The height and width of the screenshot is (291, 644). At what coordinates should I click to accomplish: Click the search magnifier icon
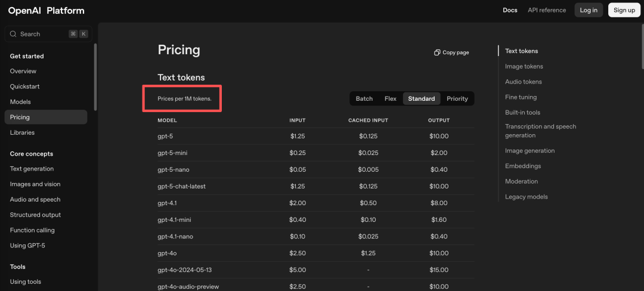[13, 34]
